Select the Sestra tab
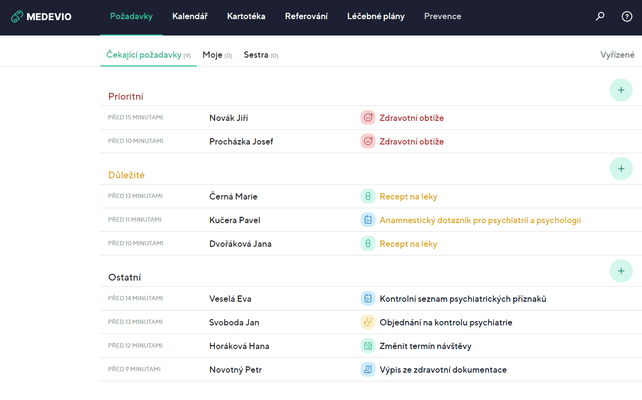 256,55
